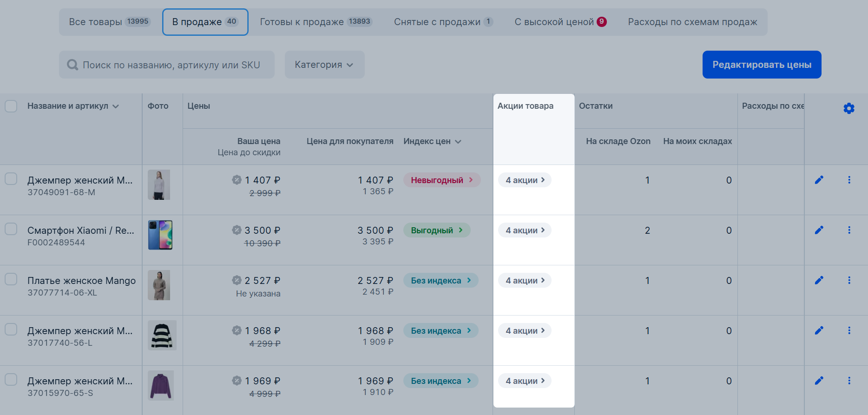Screen dimensions: 868x415
Task: Toggle the select-all checkbox in table header
Action: [x=11, y=106]
